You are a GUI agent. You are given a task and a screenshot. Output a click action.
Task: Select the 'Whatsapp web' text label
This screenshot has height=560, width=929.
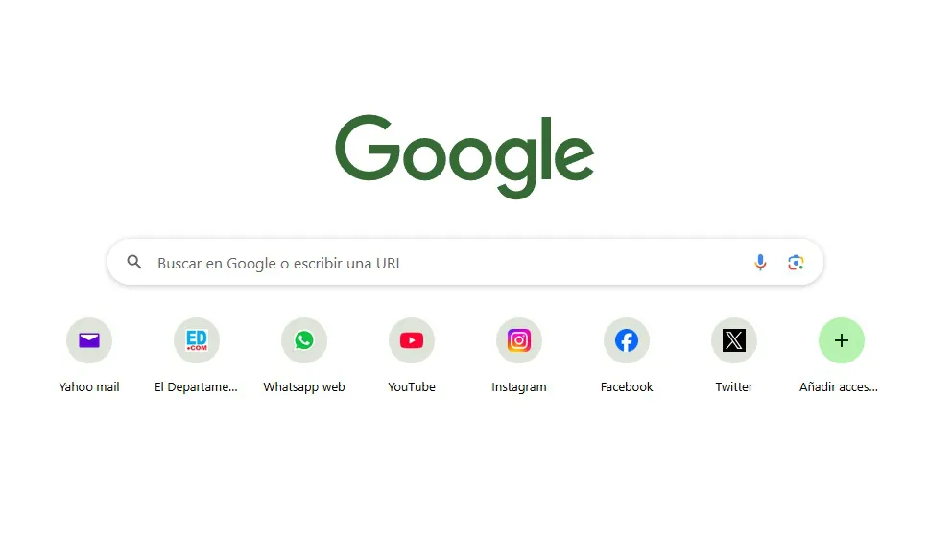pos(304,387)
